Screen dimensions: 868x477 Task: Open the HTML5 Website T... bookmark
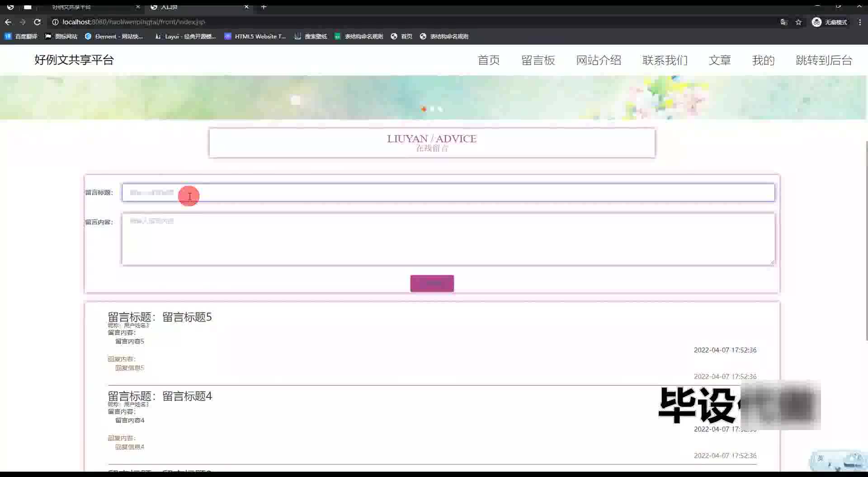255,36
